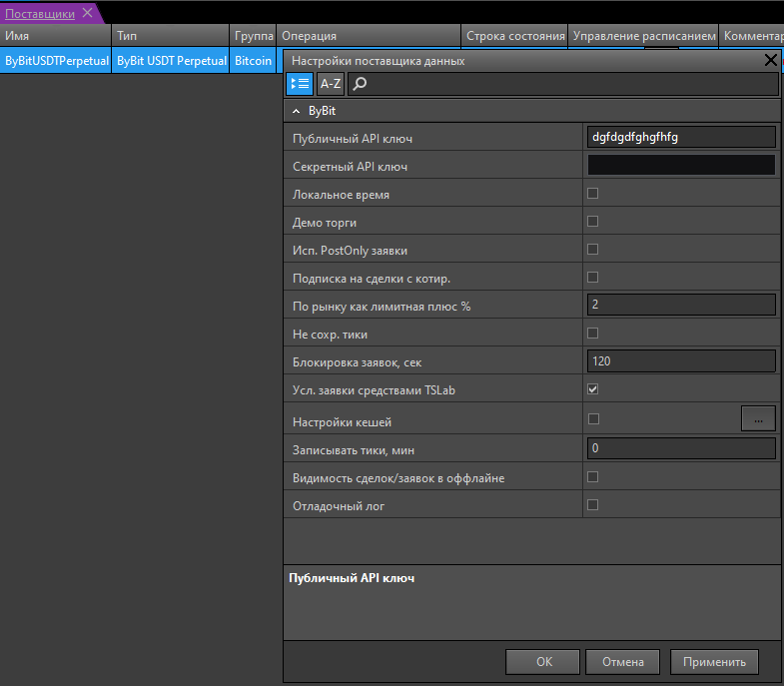Viewport: 784px width, 686px height.
Task: Enable Видимость сделок/заявок в оффлайне checkbox
Action: (592, 477)
